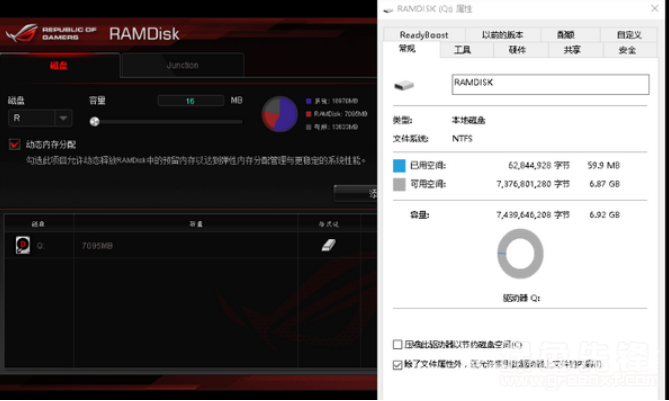Screen dimensions: 669x401
Task: Click the RAMDisk 7095MB legend entry
Action: pos(337,114)
